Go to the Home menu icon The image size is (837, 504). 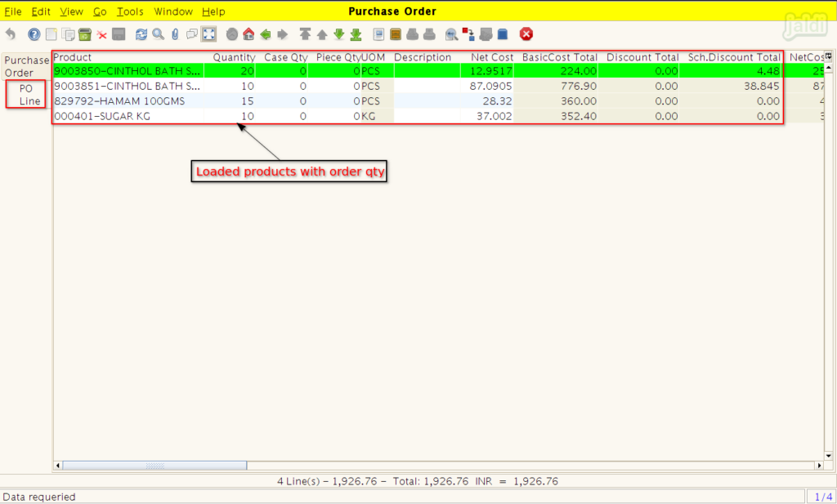point(248,34)
